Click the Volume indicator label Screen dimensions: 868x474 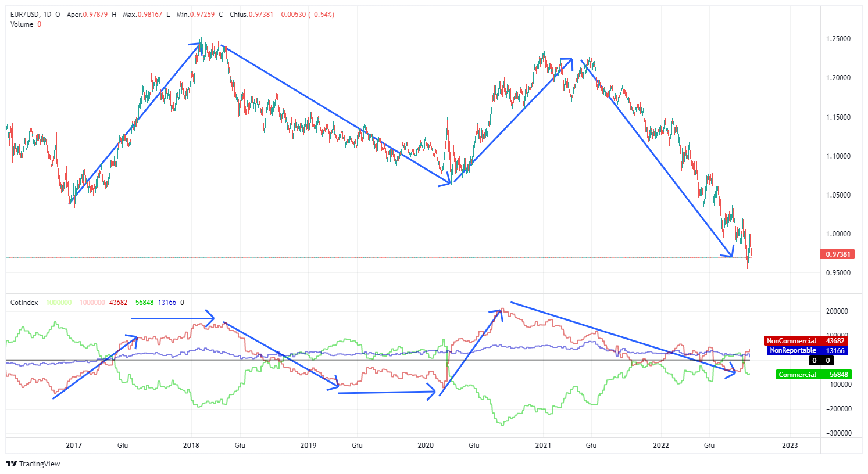point(22,24)
